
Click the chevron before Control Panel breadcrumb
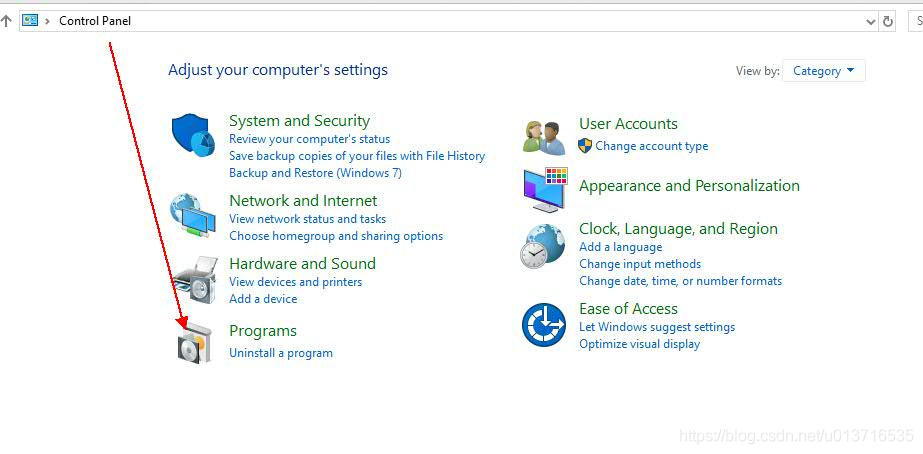coord(47,21)
